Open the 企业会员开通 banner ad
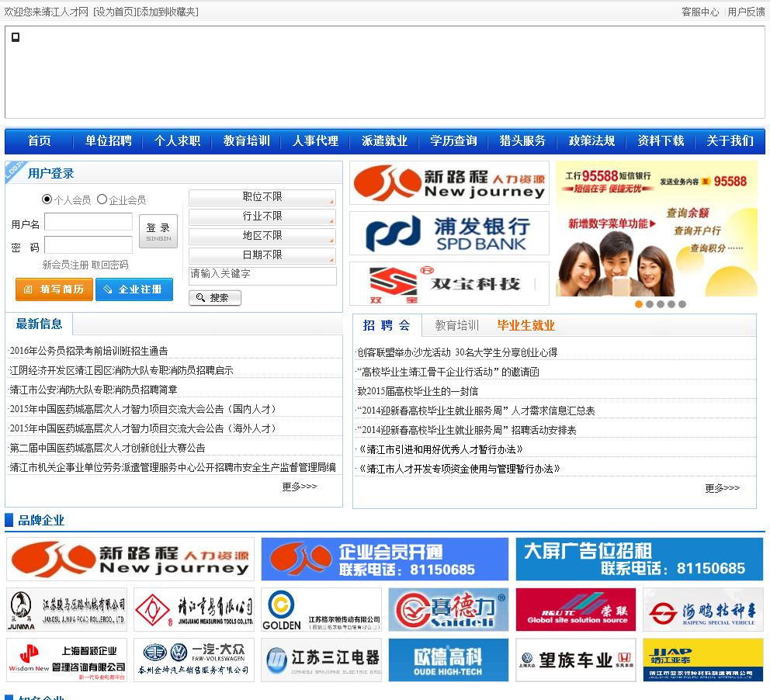Image resolution: width=770 pixels, height=700 pixels. (384, 559)
